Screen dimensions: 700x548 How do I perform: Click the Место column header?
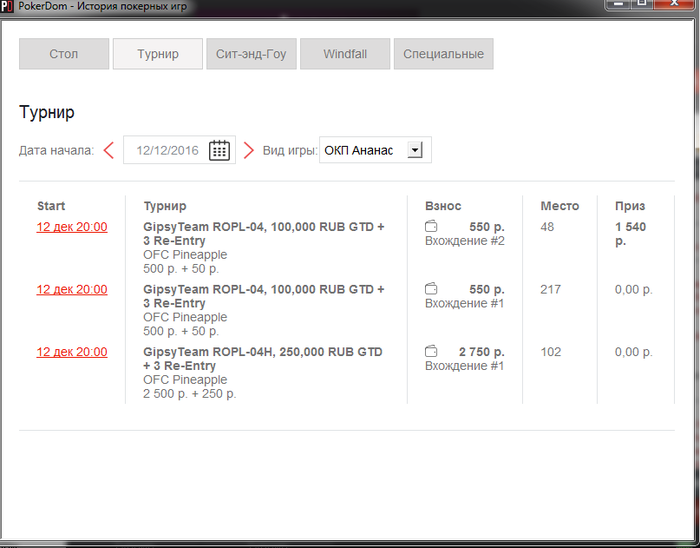pyautogui.click(x=559, y=206)
